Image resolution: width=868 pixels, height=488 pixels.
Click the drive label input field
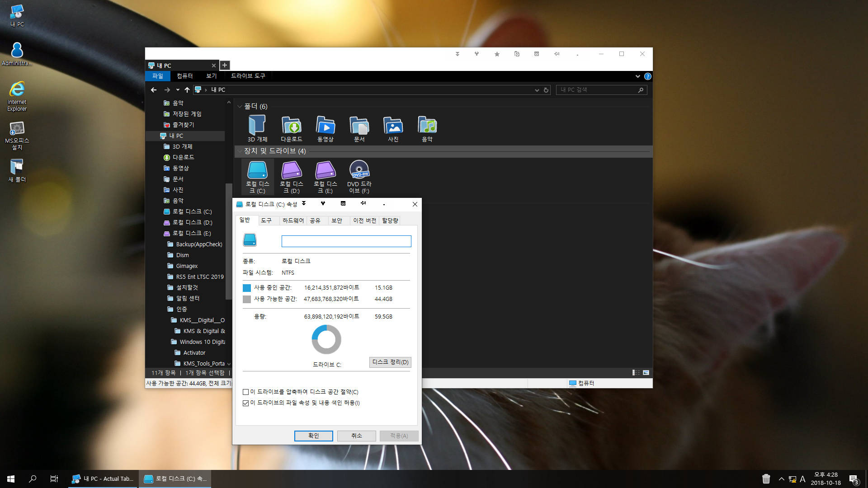[346, 241]
